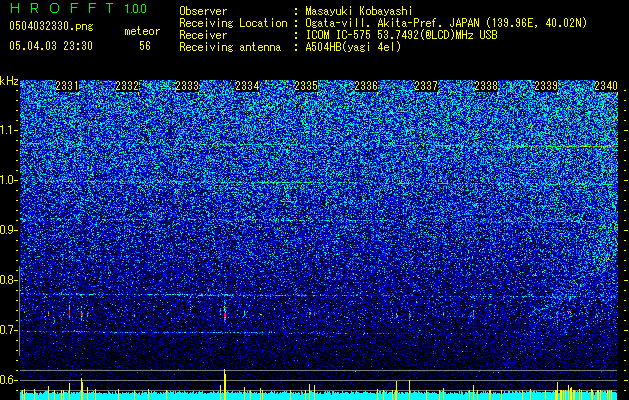Select the Ogata-vill. Akita-Pref. JAPAN location text
This screenshot has height=400, width=629.
pyautogui.click(x=446, y=23)
